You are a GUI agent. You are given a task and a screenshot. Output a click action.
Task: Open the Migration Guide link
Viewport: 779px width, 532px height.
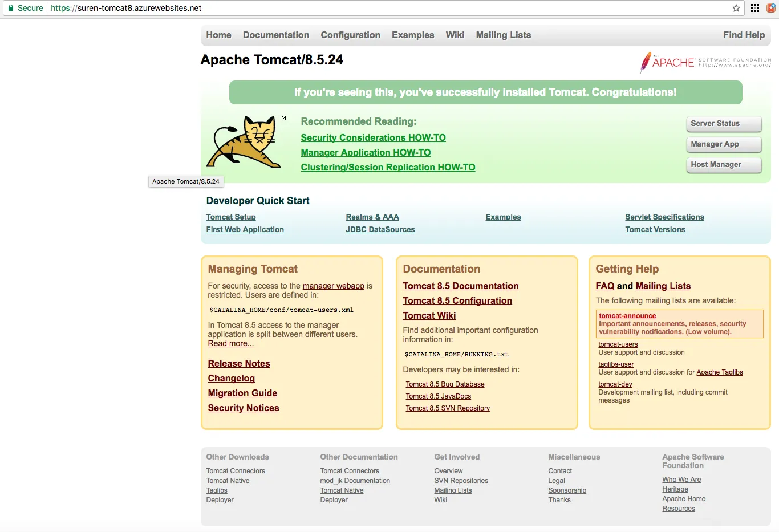243,393
